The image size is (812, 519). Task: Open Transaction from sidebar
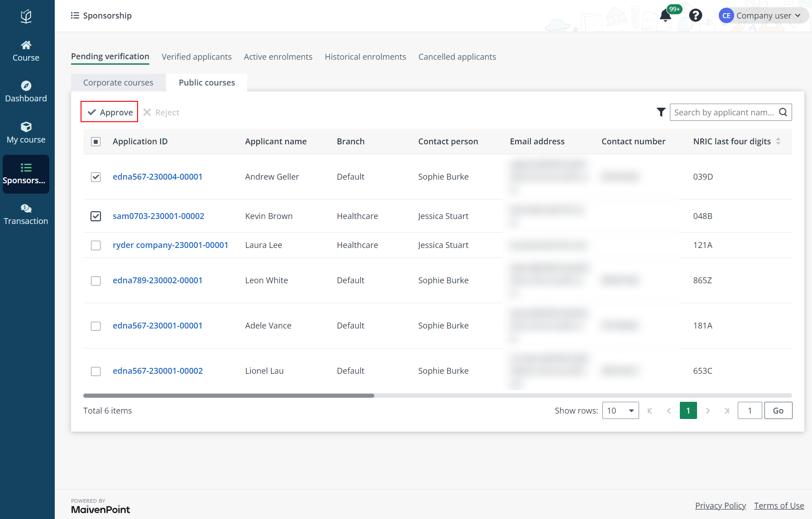click(26, 214)
